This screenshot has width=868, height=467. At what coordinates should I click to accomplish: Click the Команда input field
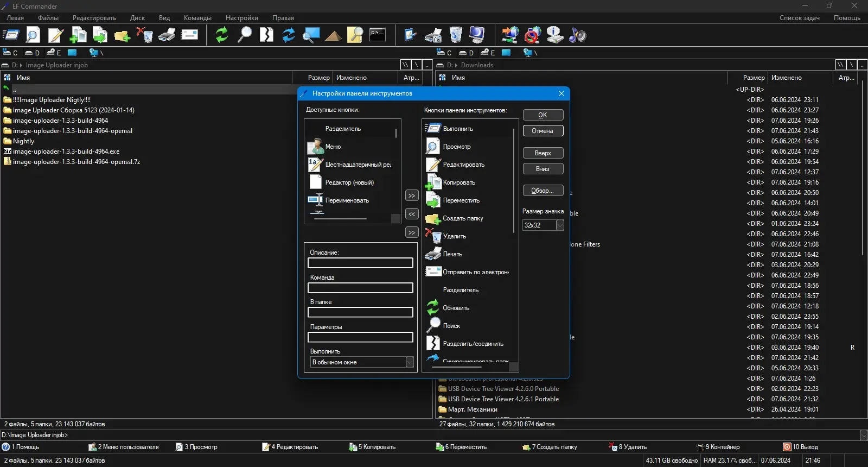coord(360,288)
